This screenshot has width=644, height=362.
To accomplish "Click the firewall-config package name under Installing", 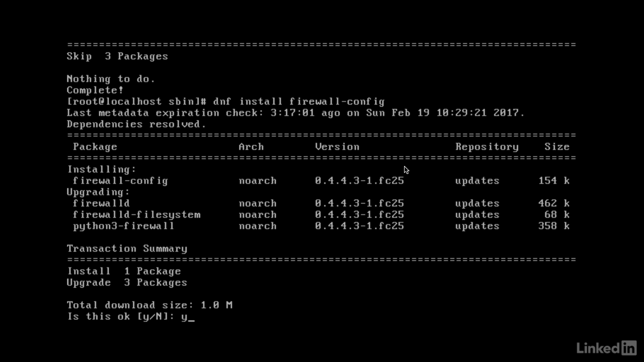I will click(x=120, y=180).
